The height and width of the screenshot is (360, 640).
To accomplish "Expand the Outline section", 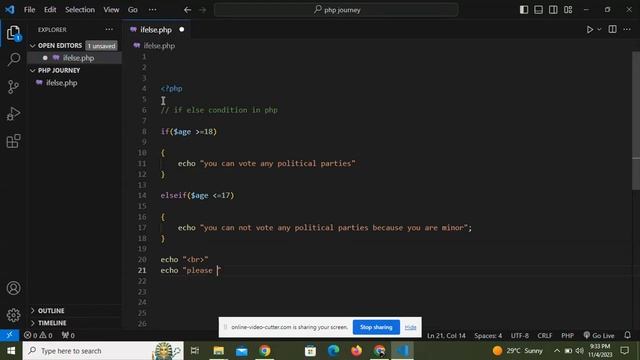I will click(33, 311).
